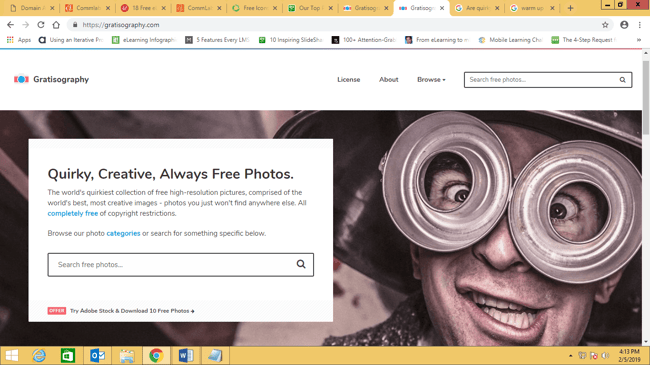Click the volume speaker tray icon
The height and width of the screenshot is (365, 650).
(605, 356)
